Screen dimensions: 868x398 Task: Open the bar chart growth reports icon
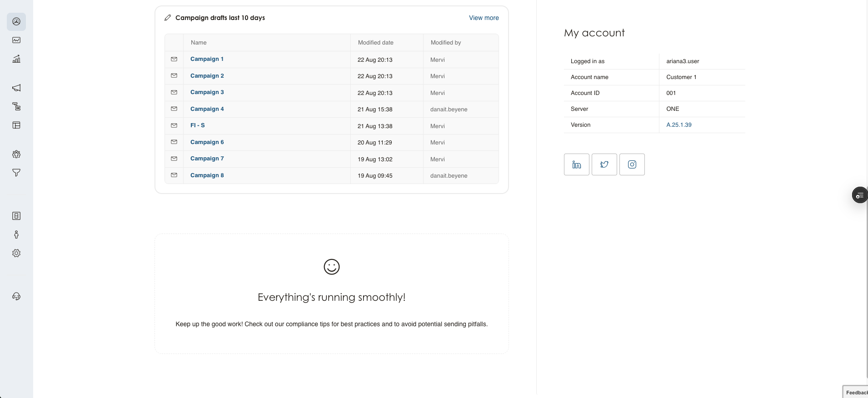tap(16, 59)
